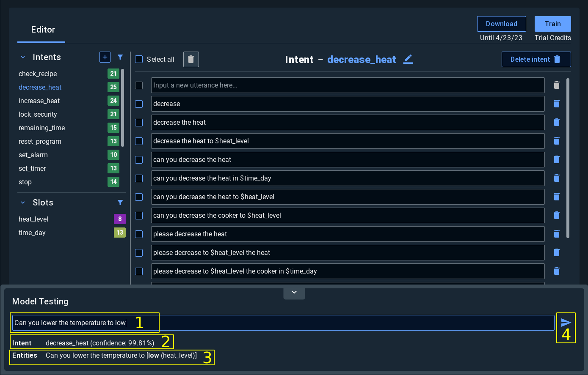This screenshot has height=375, width=588.
Task: Tick checkbox for 'can you decrease the heat'
Action: tap(139, 160)
